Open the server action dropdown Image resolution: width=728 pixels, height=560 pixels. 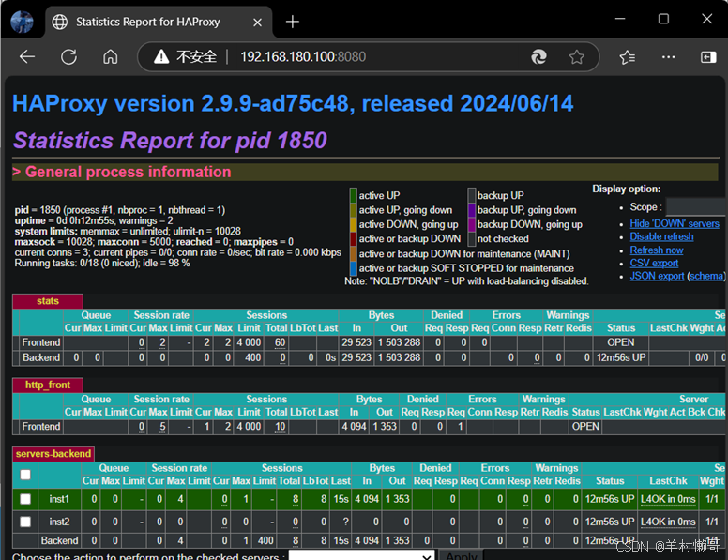coord(361,555)
